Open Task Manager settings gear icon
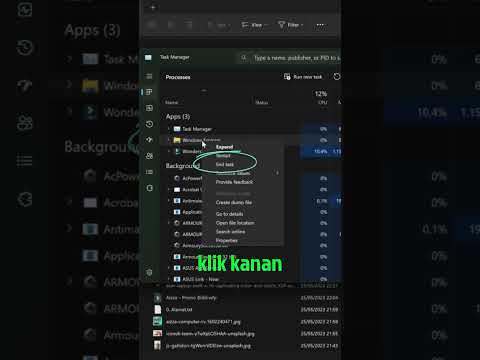The width and height of the screenshot is (480, 360). pyautogui.click(x=149, y=272)
